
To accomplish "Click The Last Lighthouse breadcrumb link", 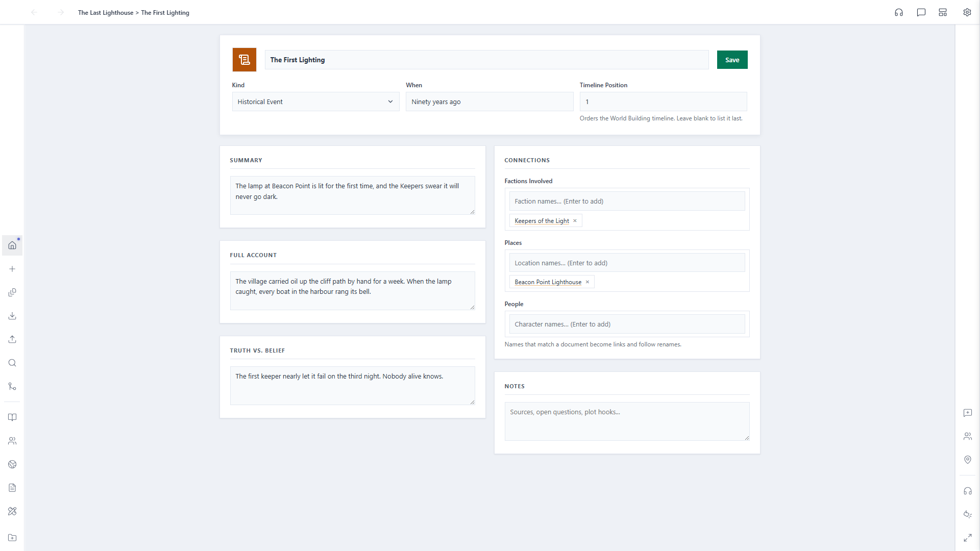I will pyautogui.click(x=106, y=13).
